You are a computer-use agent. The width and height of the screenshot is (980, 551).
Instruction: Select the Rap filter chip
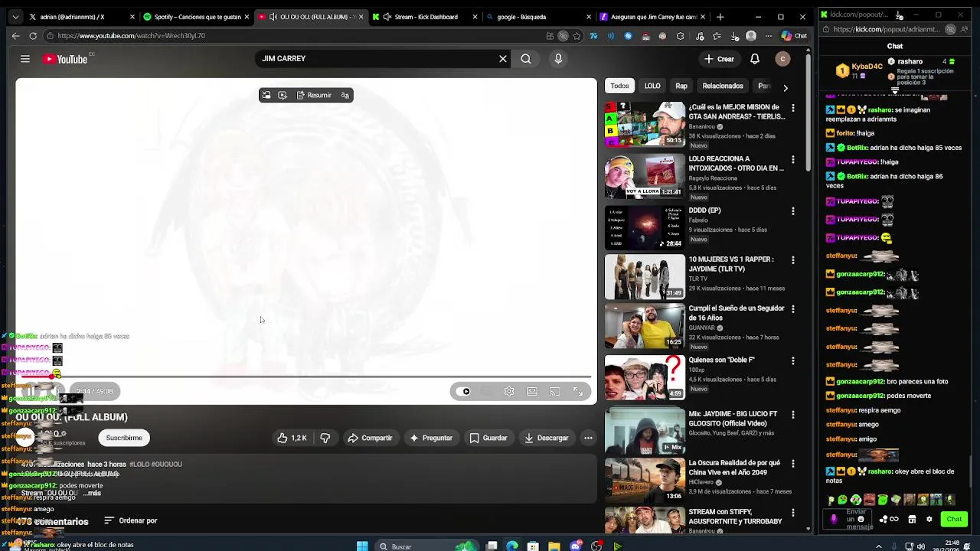tap(681, 86)
